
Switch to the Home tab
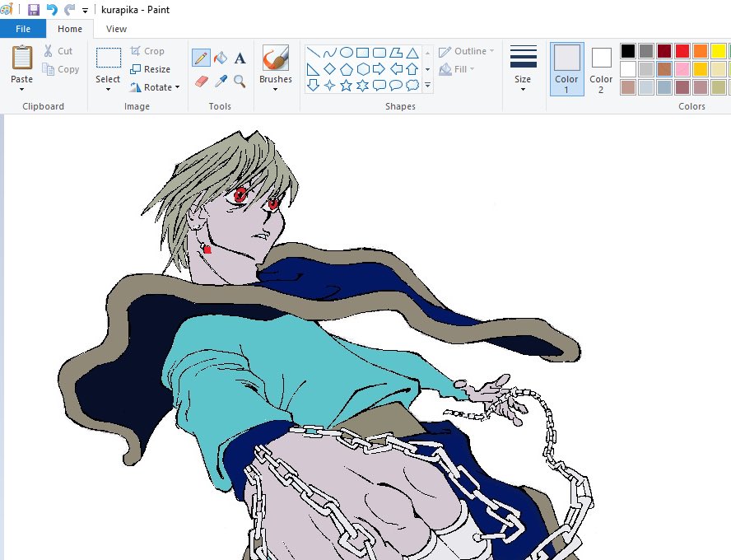pos(70,29)
